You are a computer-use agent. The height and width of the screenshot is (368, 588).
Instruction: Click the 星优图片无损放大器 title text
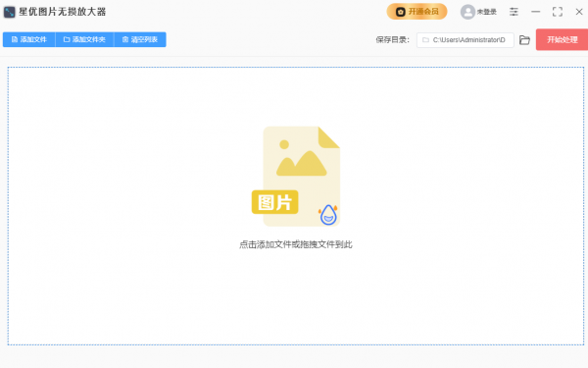click(63, 12)
